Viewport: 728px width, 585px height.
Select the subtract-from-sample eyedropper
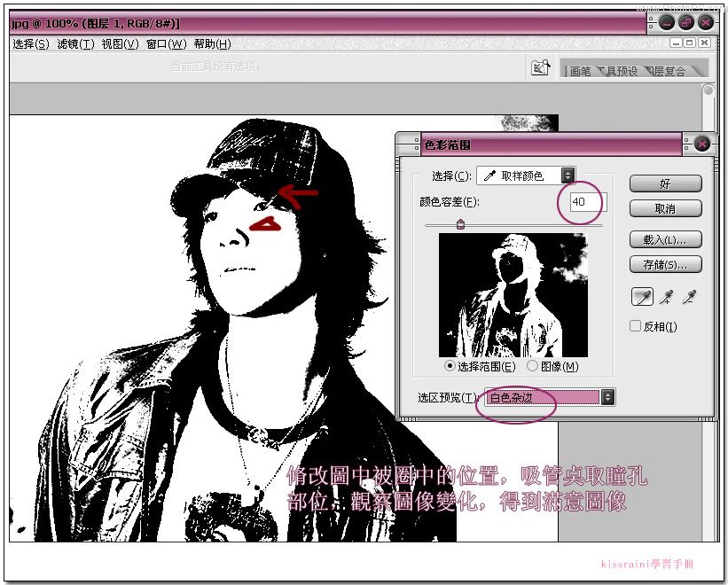690,297
